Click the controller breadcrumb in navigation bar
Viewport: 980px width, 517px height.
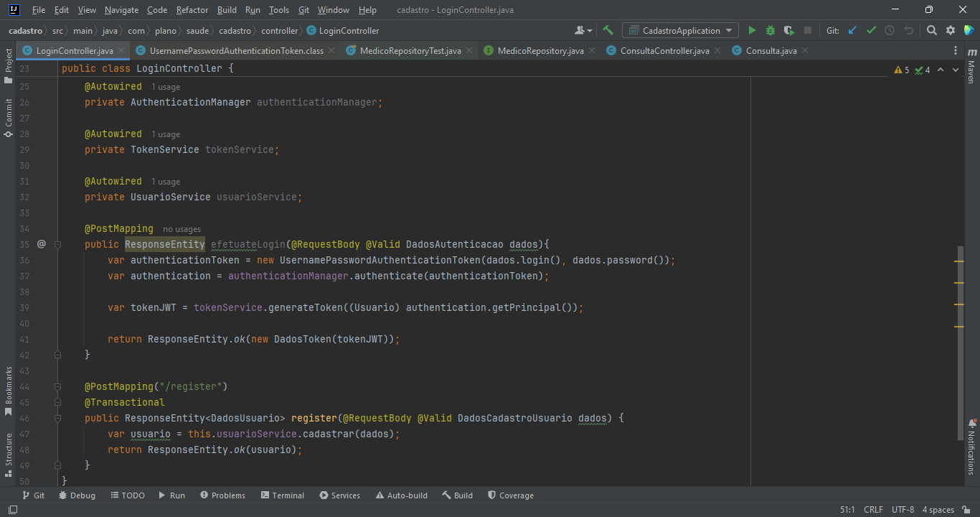click(279, 31)
